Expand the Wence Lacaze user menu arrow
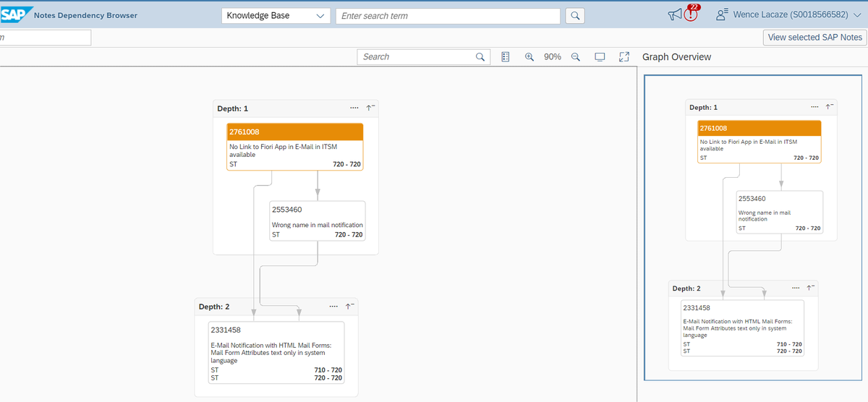The width and height of the screenshot is (868, 402). pyautogui.click(x=859, y=15)
